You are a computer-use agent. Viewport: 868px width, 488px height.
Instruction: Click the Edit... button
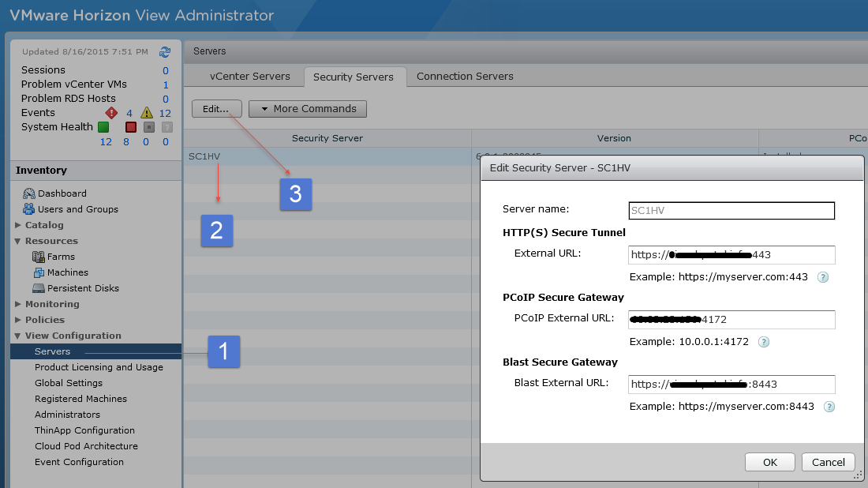[x=216, y=108]
